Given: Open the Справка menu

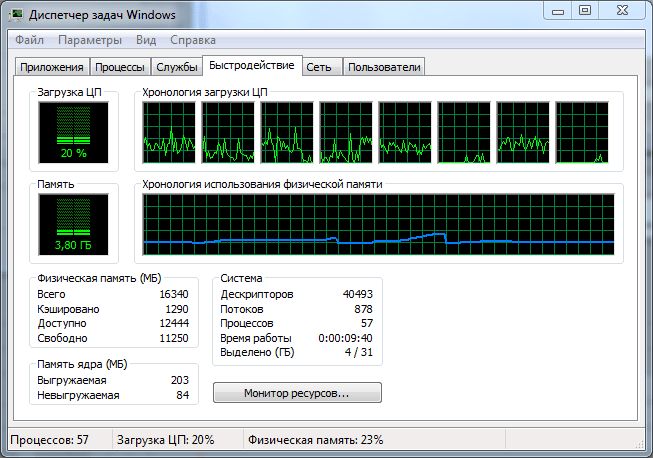Looking at the screenshot, I should (193, 40).
